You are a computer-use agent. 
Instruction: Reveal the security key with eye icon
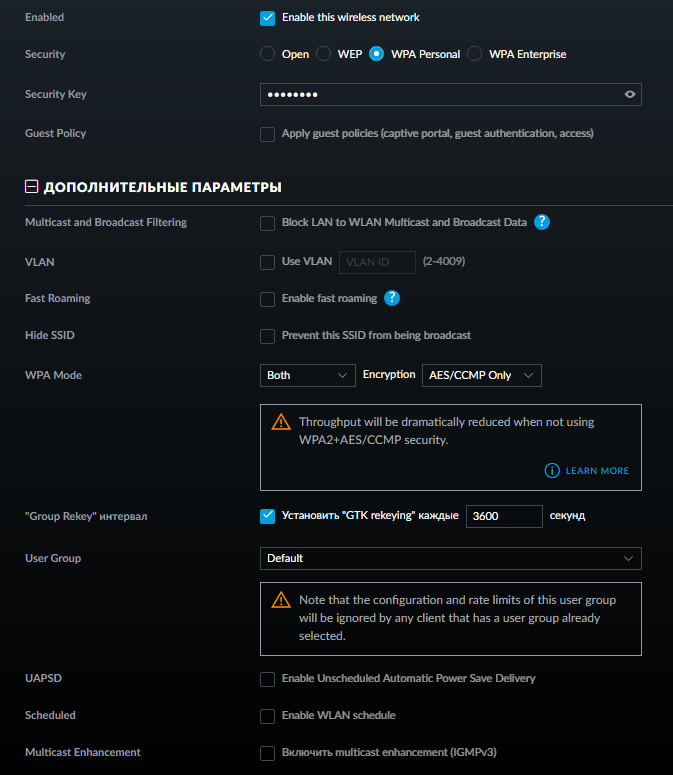630,94
